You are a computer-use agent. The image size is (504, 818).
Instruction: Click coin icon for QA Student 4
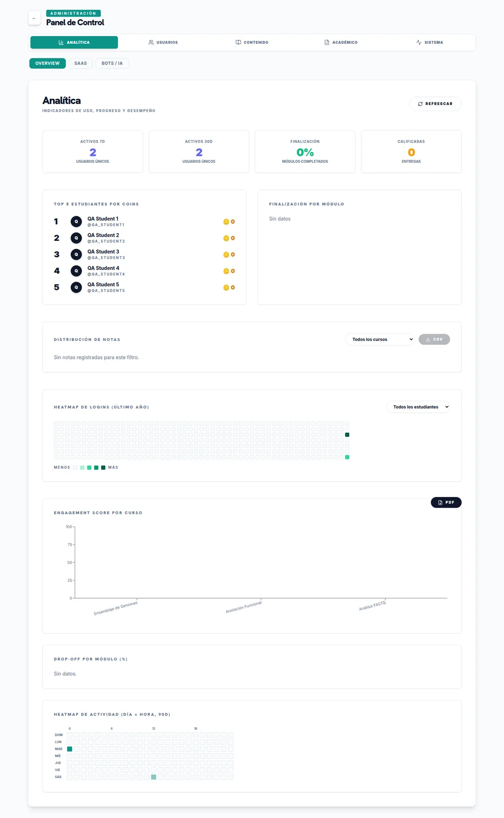pos(226,271)
